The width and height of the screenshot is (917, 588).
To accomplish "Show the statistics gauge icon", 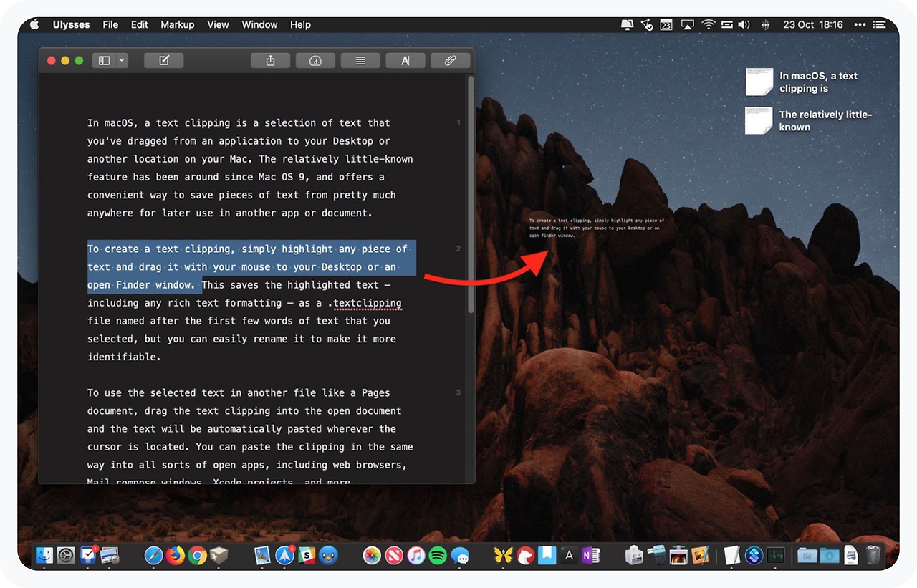I will tap(315, 61).
